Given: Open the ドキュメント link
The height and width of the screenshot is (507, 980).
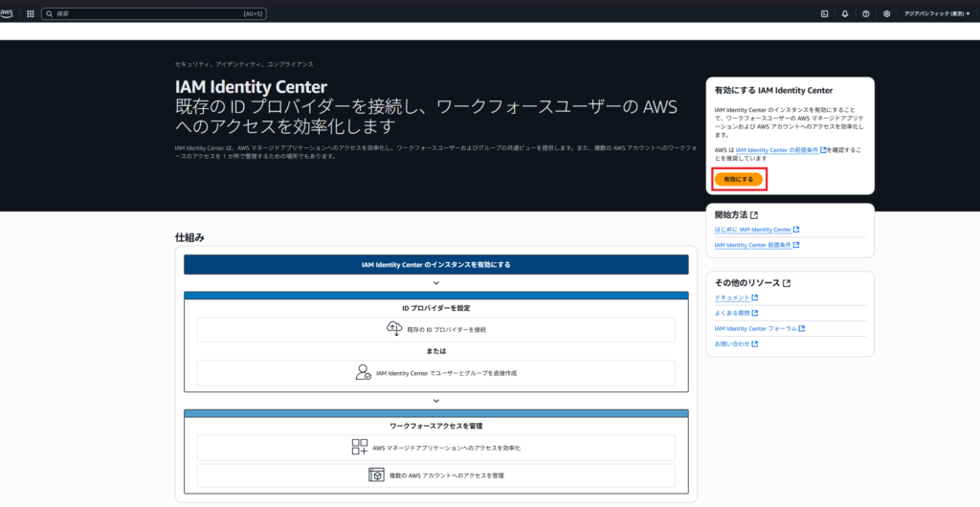Looking at the screenshot, I should [736, 298].
